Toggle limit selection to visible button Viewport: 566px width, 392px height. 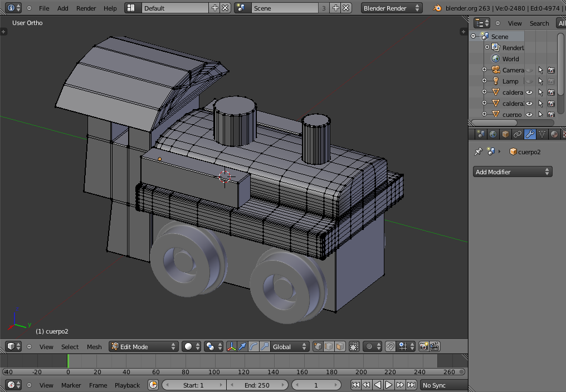click(354, 346)
